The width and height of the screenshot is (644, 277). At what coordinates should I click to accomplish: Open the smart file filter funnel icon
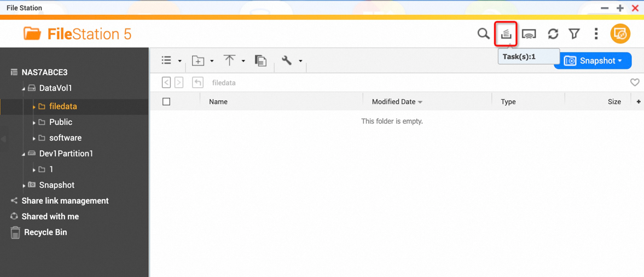tap(574, 34)
